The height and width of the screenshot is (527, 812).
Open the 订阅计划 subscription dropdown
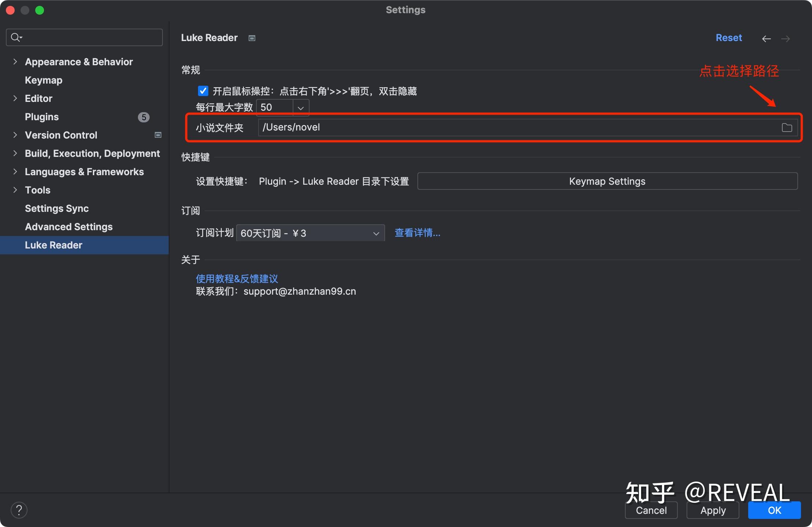coord(376,233)
